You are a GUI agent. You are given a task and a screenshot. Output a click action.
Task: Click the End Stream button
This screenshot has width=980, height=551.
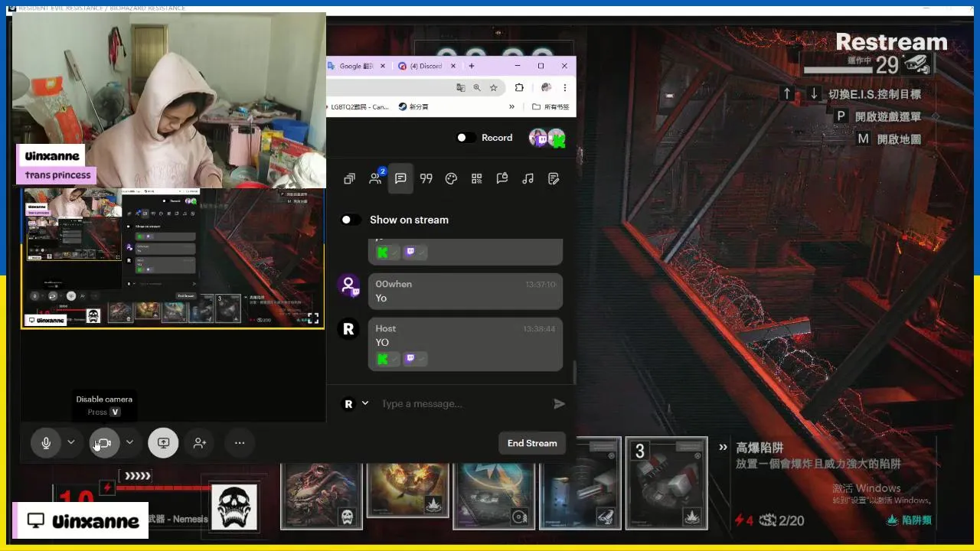[532, 443]
